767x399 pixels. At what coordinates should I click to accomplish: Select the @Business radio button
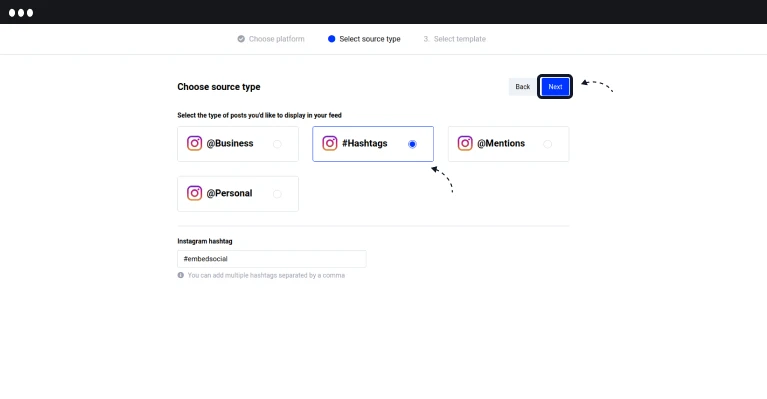pos(277,144)
